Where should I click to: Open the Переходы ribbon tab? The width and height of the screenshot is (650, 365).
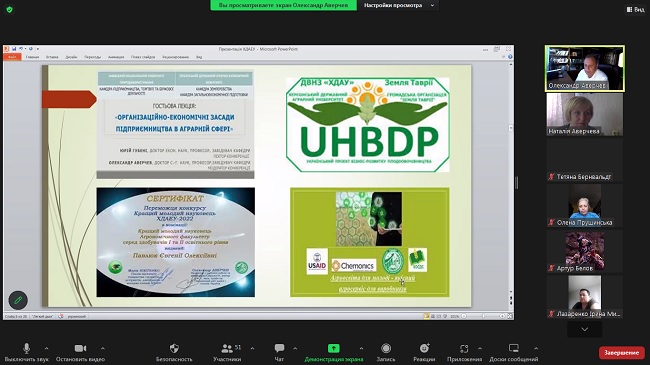(92, 57)
